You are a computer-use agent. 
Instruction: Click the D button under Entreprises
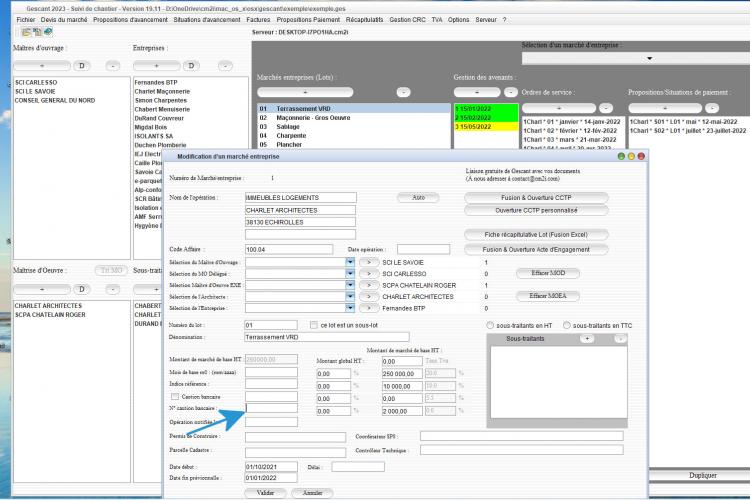[191, 66]
